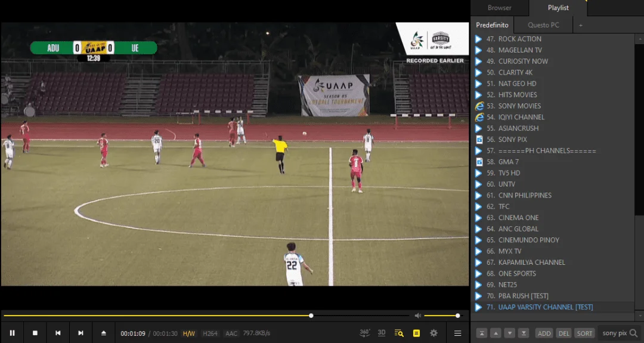Add new playlist with plus tab

(x=580, y=26)
